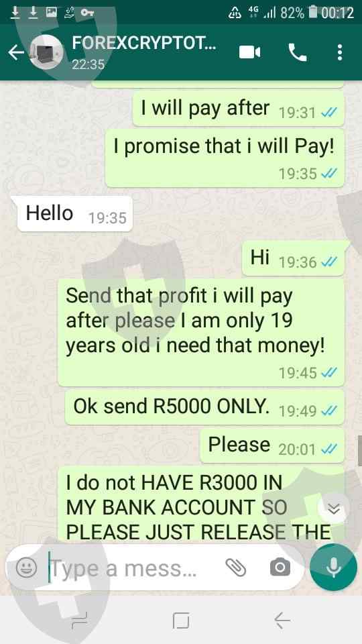Viewport: 362px width, 644px height.
Task: Click the chat scrollbar handle
Action: pyautogui.click(x=359, y=450)
